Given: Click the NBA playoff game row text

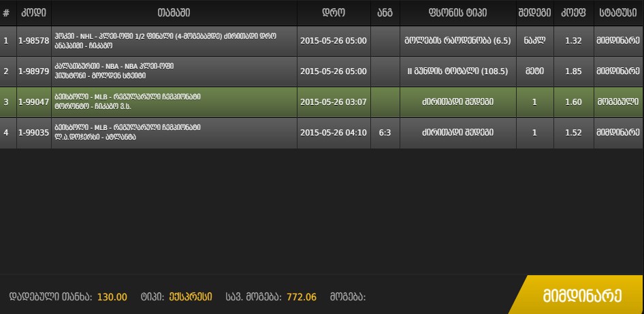Looking at the screenshot, I should (x=114, y=71).
